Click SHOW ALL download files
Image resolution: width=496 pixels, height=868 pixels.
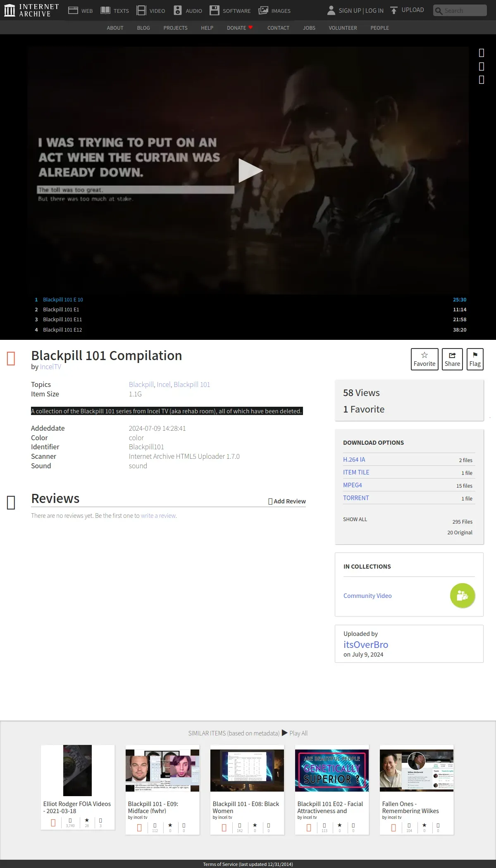(355, 519)
